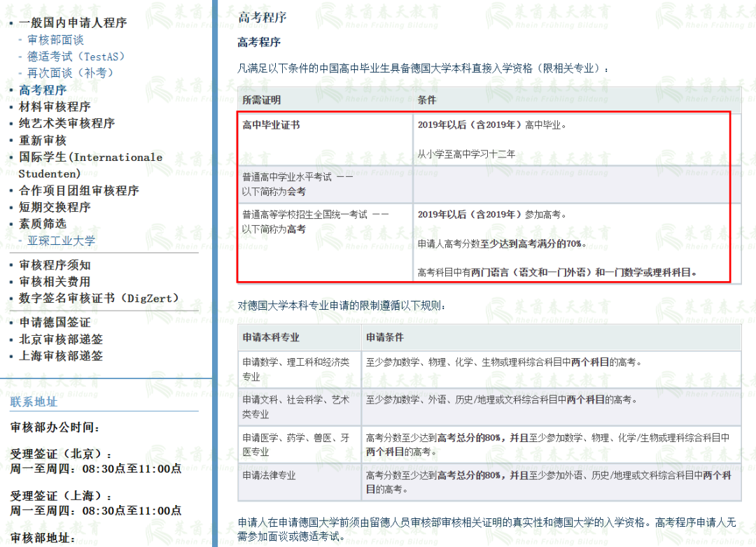This screenshot has width=756, height=547.
Task: Click the 审核部面谈 sub-link
Action: point(55,39)
